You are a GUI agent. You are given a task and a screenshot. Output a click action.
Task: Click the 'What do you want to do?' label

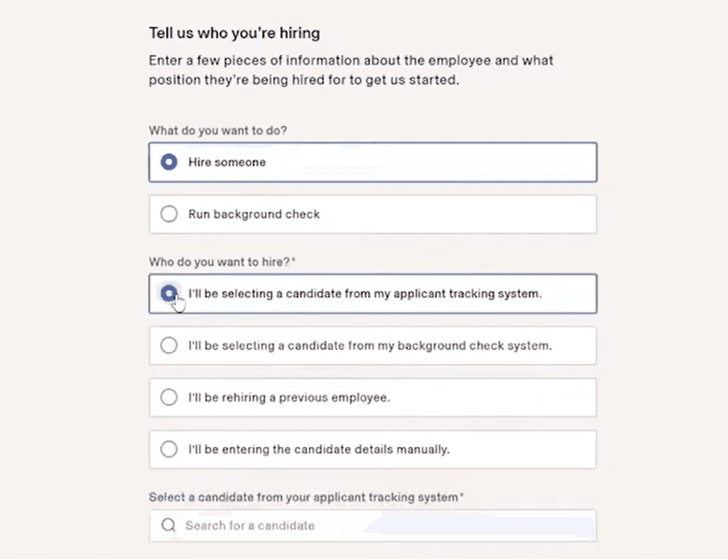(x=217, y=131)
